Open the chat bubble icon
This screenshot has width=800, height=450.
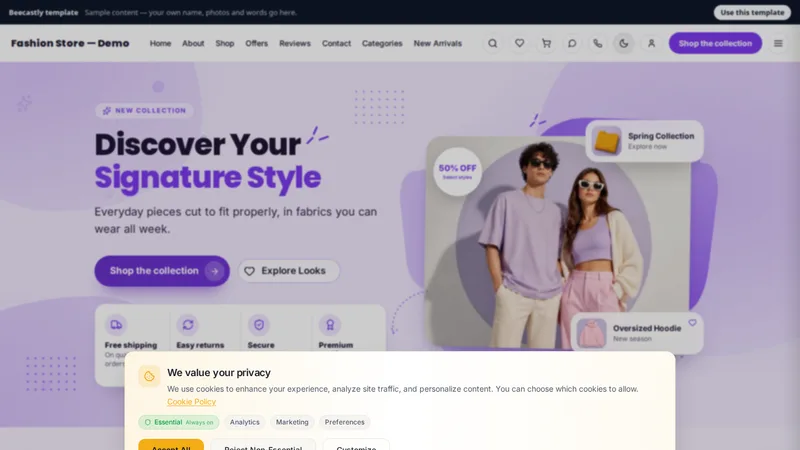[572, 43]
